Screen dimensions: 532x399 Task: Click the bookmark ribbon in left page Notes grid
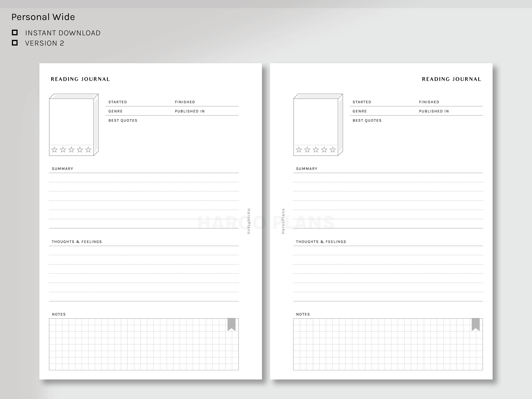tap(231, 325)
